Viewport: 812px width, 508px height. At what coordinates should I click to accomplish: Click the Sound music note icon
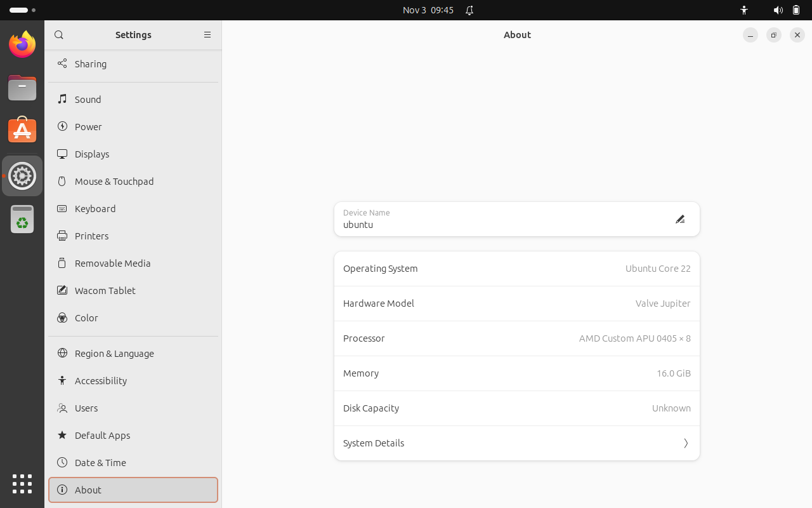pyautogui.click(x=62, y=99)
